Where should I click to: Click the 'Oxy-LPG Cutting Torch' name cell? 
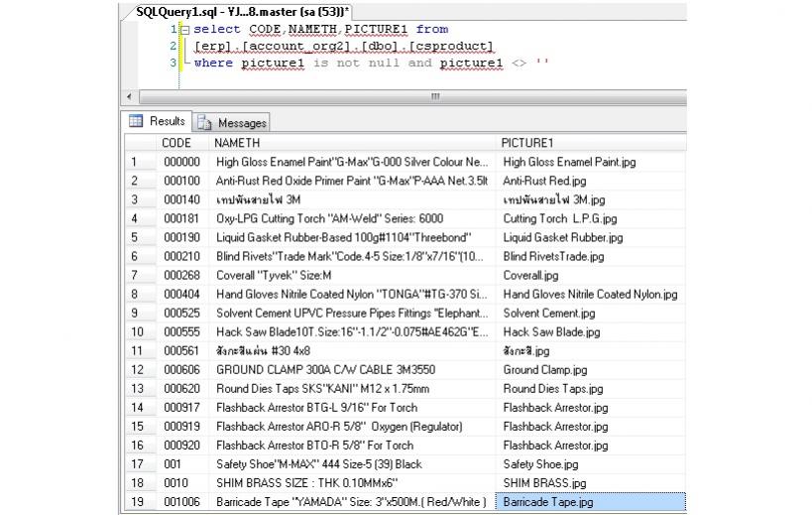point(352,218)
